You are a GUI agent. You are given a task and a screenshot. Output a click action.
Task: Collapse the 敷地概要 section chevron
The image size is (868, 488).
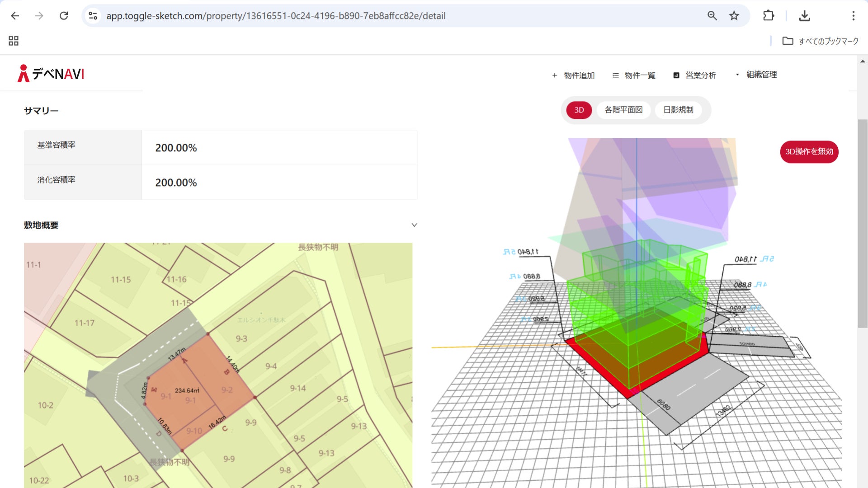coord(414,225)
